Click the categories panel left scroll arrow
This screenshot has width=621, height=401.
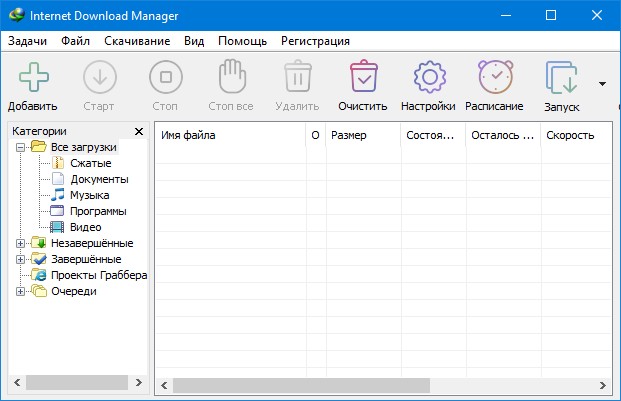click(17, 382)
